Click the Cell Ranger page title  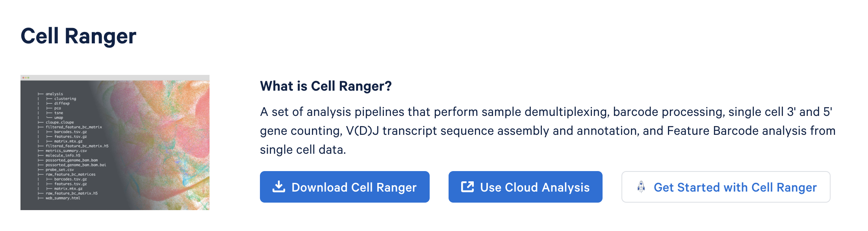point(78,36)
